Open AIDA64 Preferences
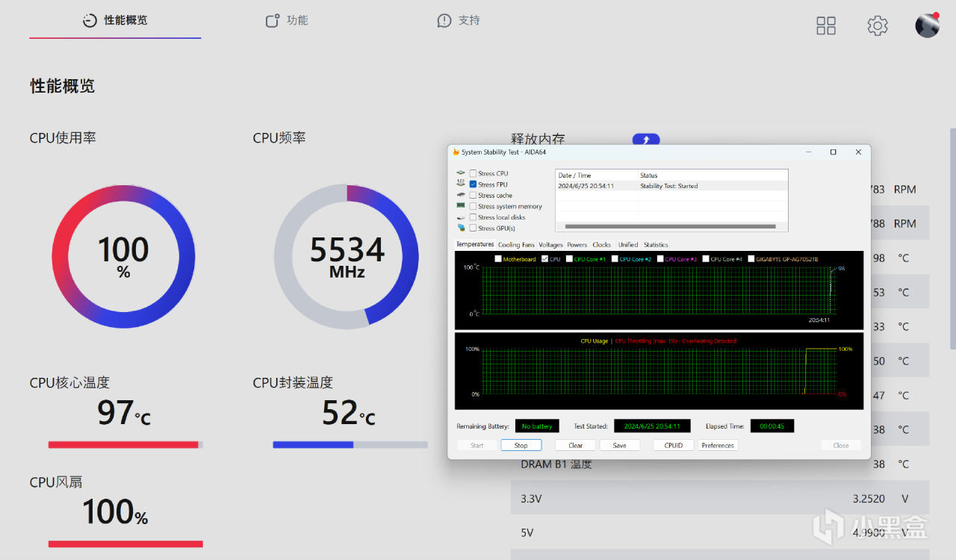This screenshot has height=560, width=956. pyautogui.click(x=718, y=446)
